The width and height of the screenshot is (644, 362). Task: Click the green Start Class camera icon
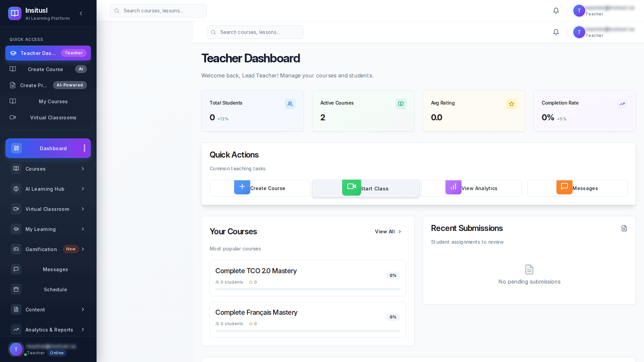coord(351,187)
